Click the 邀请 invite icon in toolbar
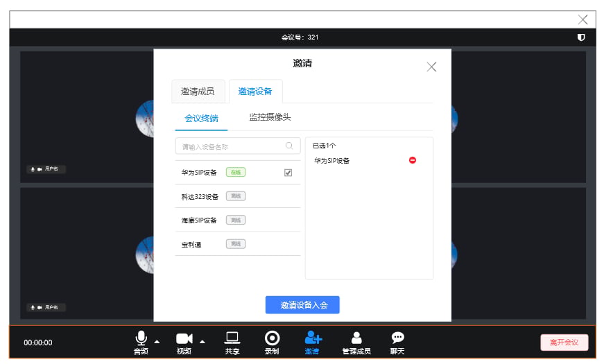The image size is (604, 364). [313, 338]
